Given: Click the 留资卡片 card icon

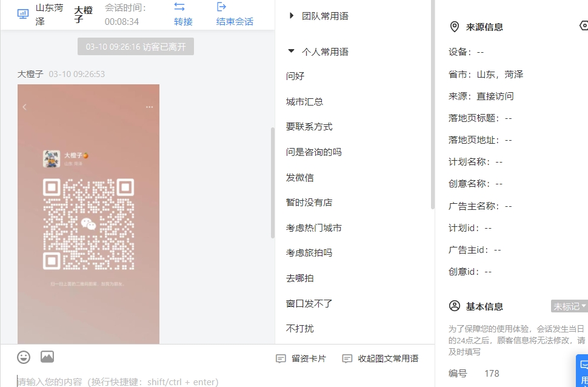Looking at the screenshot, I should 281,359.
